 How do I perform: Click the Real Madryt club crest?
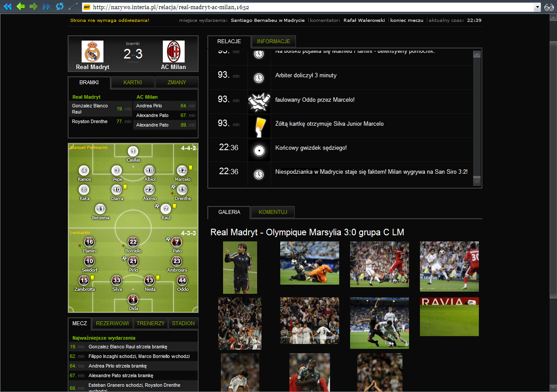click(x=93, y=52)
